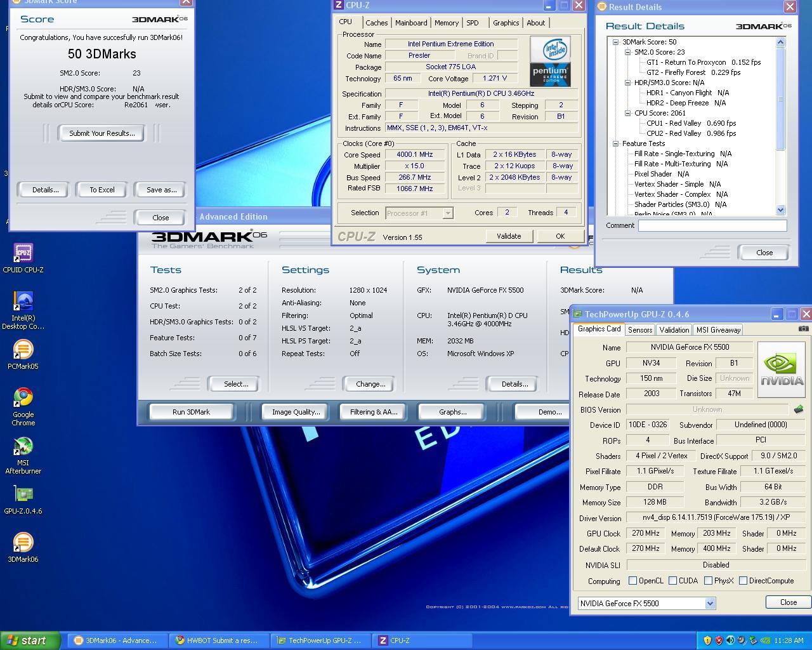Export score To Excel

tap(102, 190)
